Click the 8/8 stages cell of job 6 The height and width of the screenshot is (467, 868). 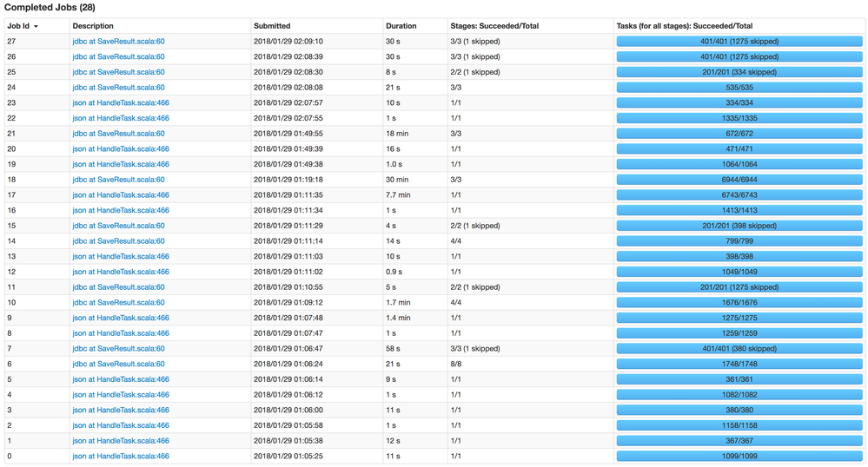[457, 364]
